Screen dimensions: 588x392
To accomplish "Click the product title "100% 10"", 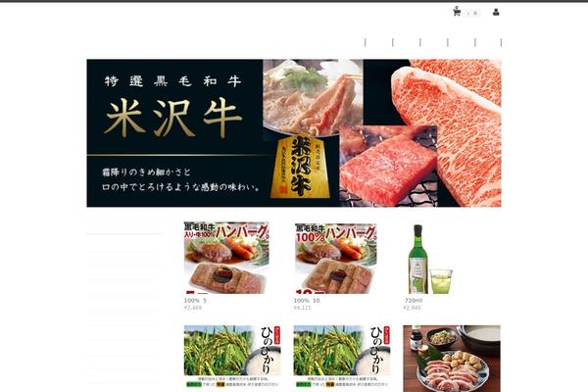I will (x=307, y=301).
